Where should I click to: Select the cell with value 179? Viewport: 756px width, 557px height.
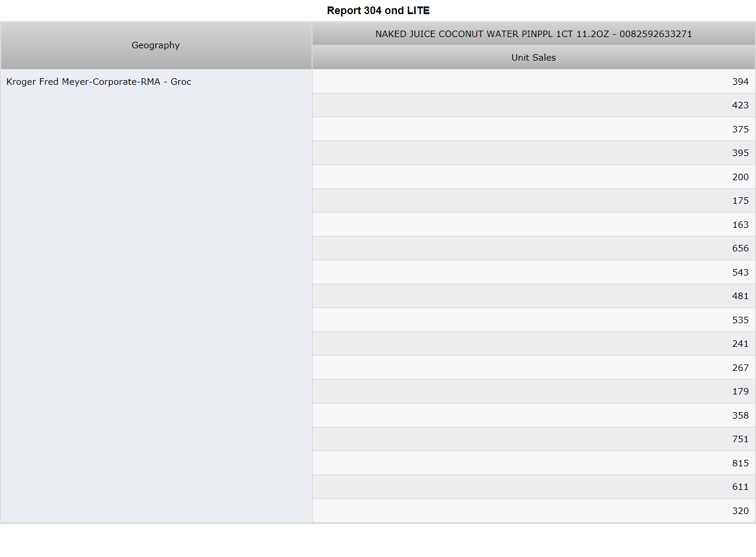tap(533, 392)
